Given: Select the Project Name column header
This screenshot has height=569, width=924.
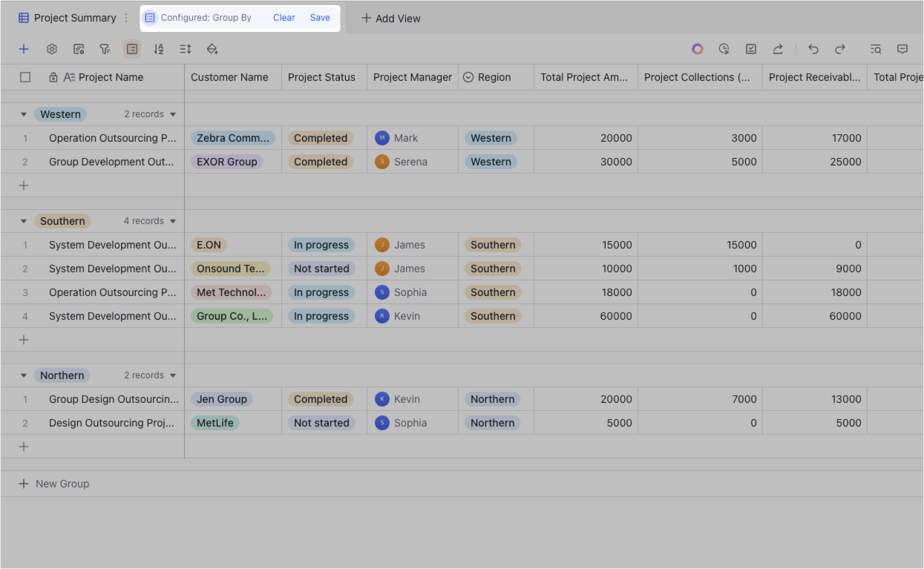Looking at the screenshot, I should pyautogui.click(x=111, y=77).
